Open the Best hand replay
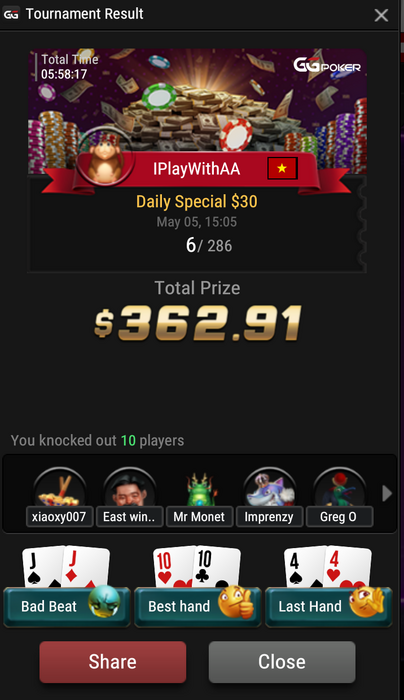 (198, 607)
